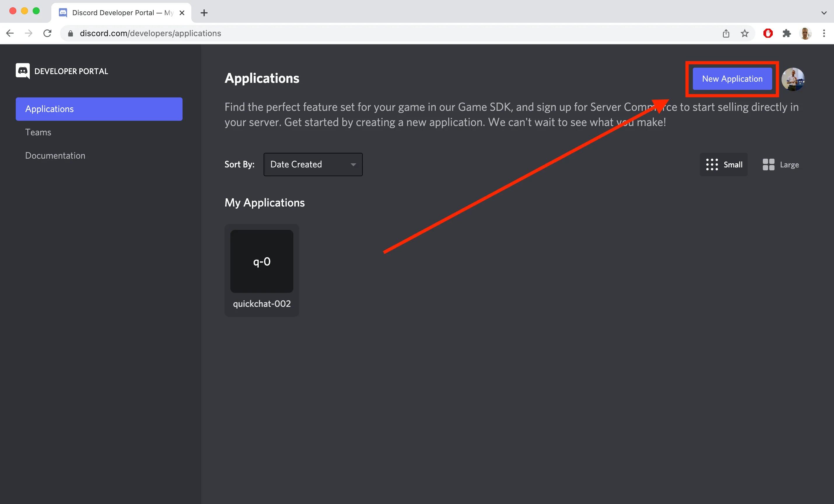
Task: Open the Teams sidebar item
Action: pyautogui.click(x=38, y=132)
